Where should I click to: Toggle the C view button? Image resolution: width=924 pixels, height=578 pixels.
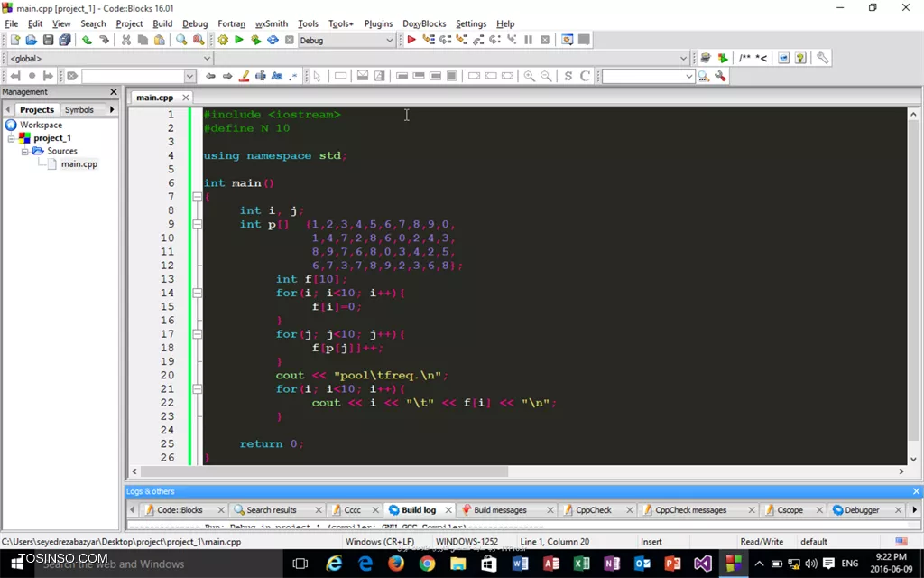[x=585, y=76]
